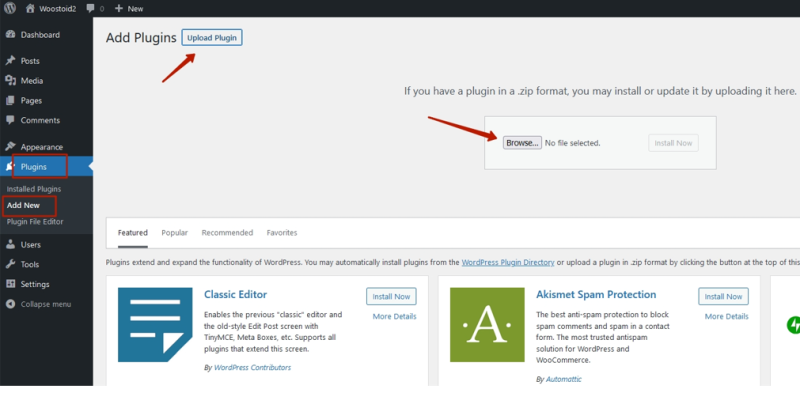This screenshot has width=800, height=408.
Task: Open Tools wrench icon in sidebar
Action: click(10, 264)
